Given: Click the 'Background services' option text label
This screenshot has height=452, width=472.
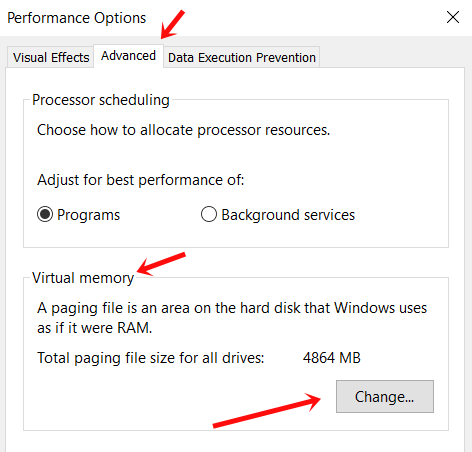Looking at the screenshot, I should 288,215.
